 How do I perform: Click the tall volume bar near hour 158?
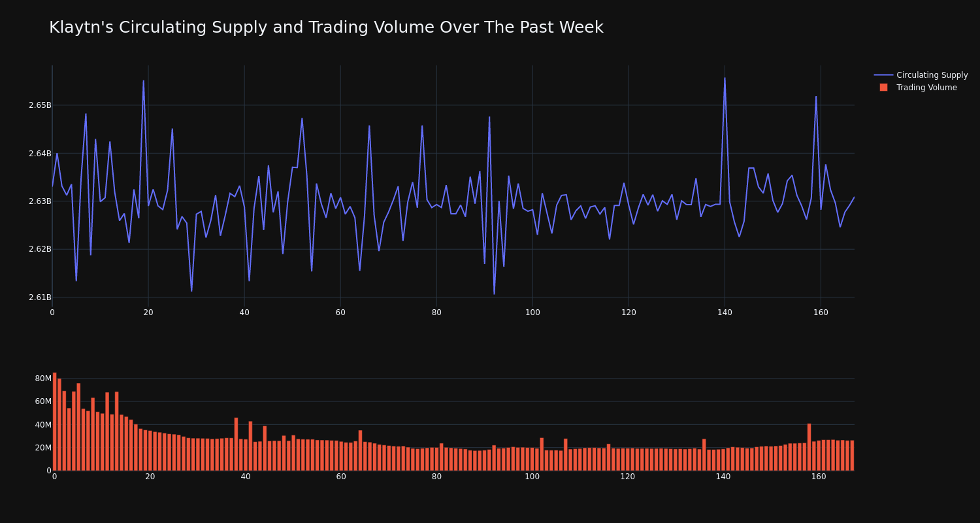pyautogui.click(x=809, y=447)
